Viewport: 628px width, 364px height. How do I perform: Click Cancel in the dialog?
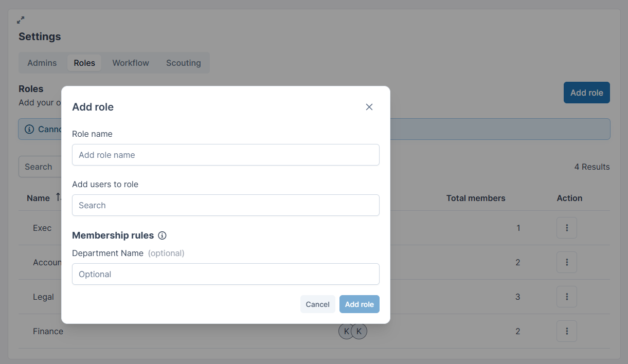(318, 304)
